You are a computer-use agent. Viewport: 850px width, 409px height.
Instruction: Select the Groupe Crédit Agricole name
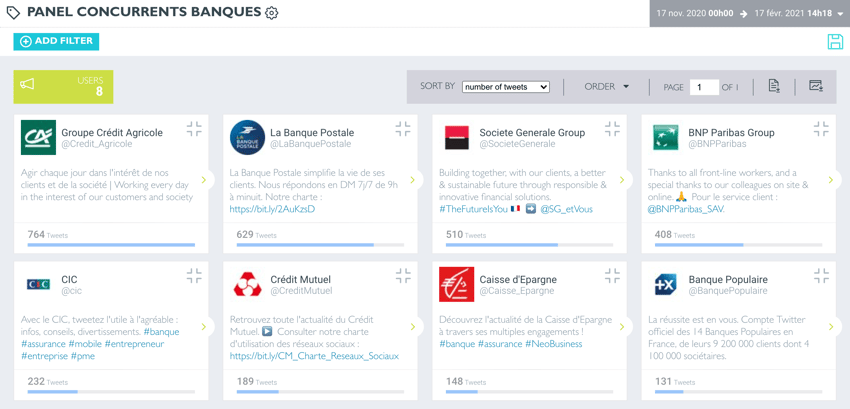pos(112,132)
